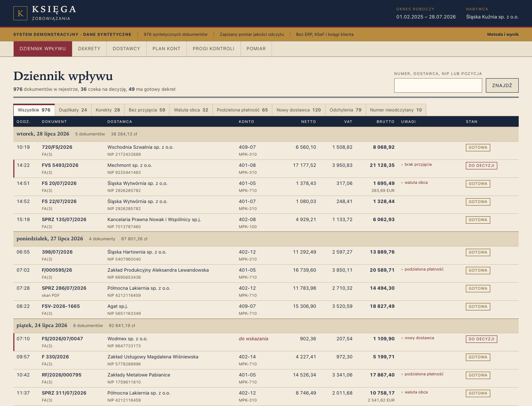532x406 pixels.
Task: Open document FVS 5493/2026
Action: tap(60, 165)
